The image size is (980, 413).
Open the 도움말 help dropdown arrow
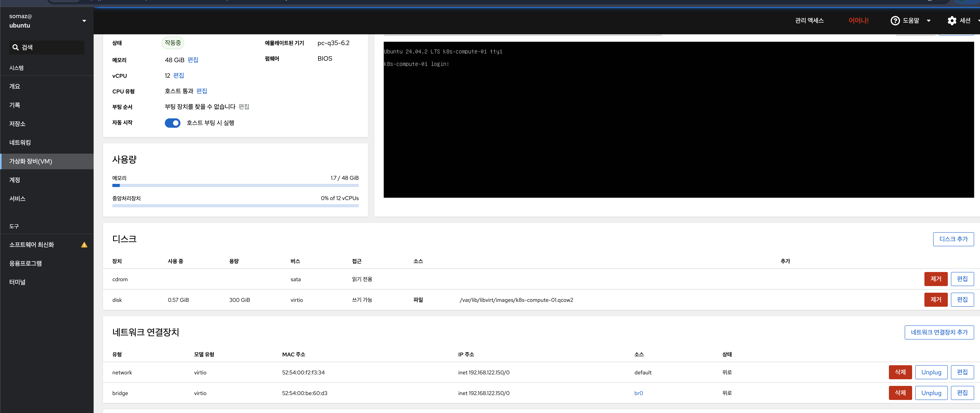click(x=929, y=21)
